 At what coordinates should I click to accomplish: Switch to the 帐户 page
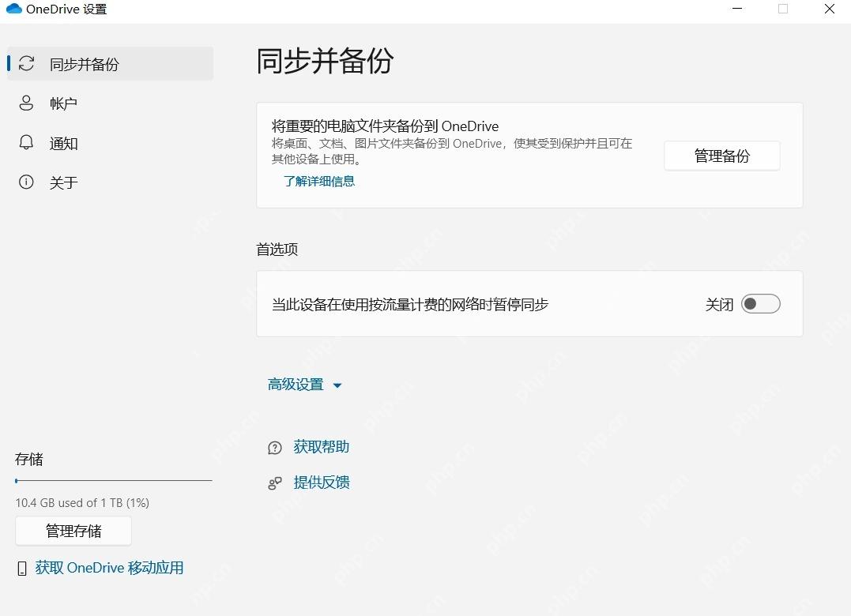[x=110, y=103]
